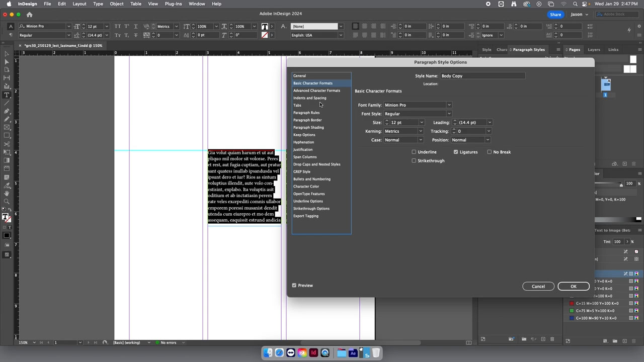Select the Zoom tool

pos(7,201)
